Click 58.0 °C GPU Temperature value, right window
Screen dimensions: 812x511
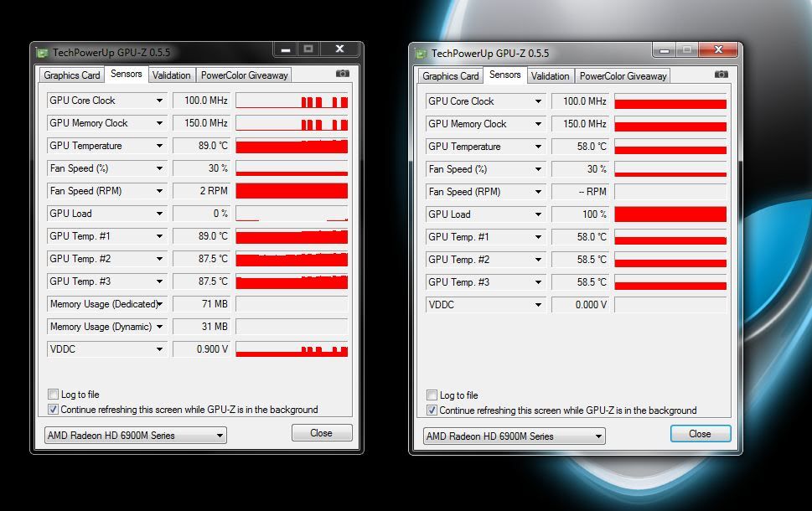[x=580, y=147]
